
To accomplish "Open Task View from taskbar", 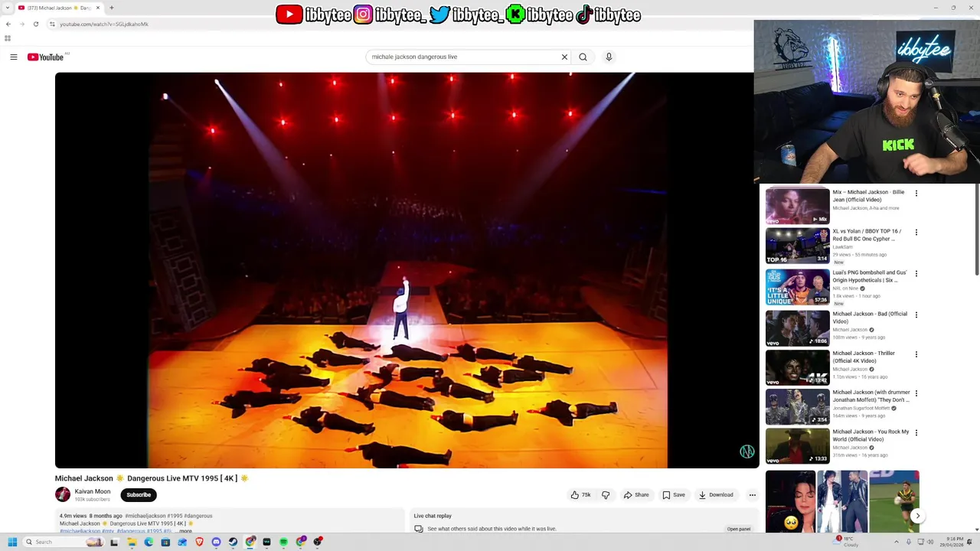I will [114, 542].
